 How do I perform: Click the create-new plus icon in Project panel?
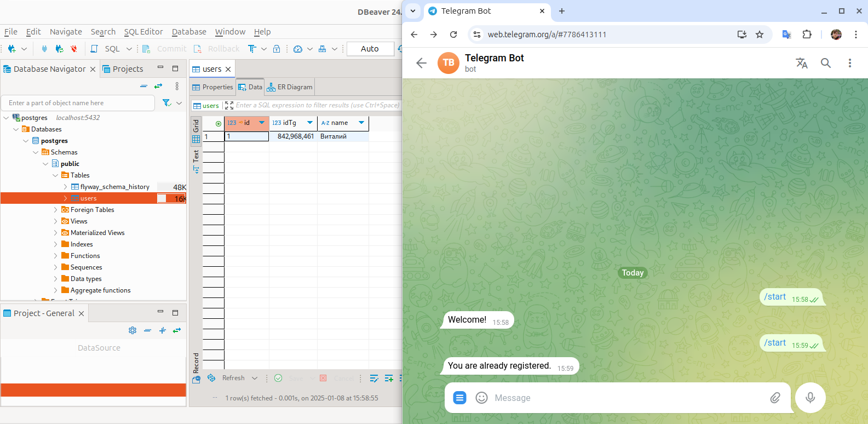(162, 330)
